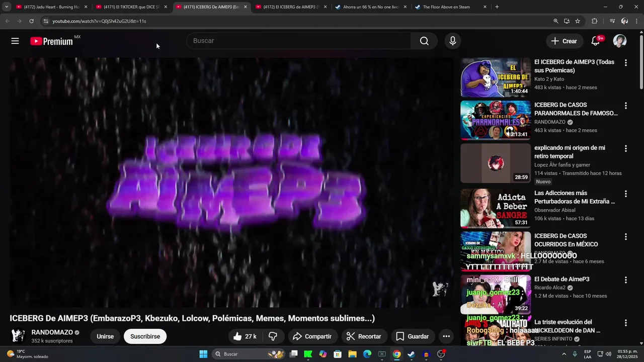Open the Chrome three-dot menu

click(636, 21)
